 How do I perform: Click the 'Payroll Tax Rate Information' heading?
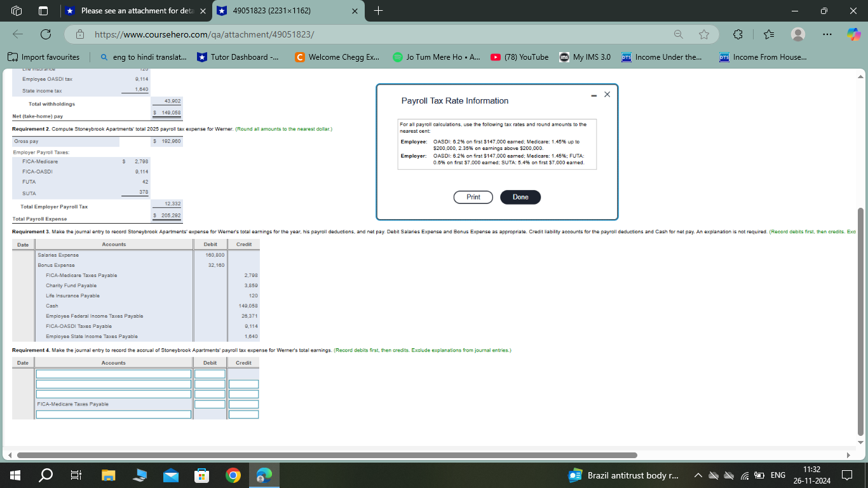click(x=455, y=100)
